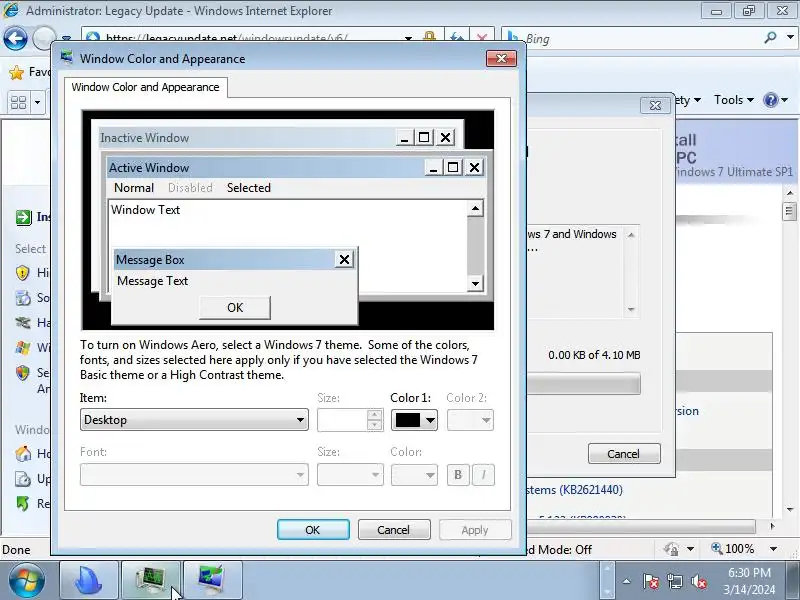Open the Help question mark menu
This screenshot has height=600, width=800.
(776, 100)
